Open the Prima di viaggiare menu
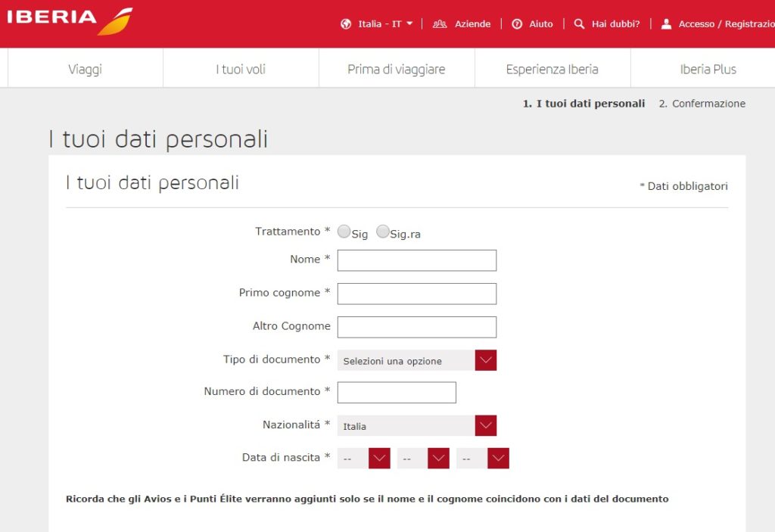The width and height of the screenshot is (775, 532). (397, 69)
